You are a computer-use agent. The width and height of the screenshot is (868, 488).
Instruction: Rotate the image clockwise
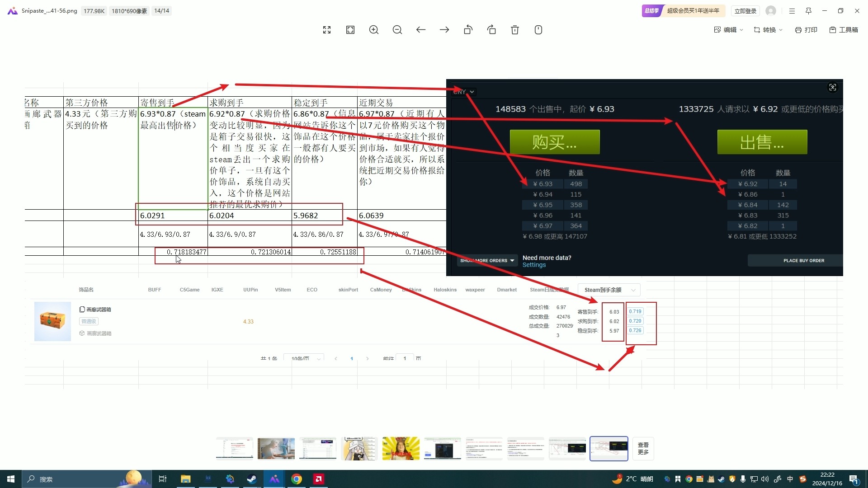pos(491,30)
